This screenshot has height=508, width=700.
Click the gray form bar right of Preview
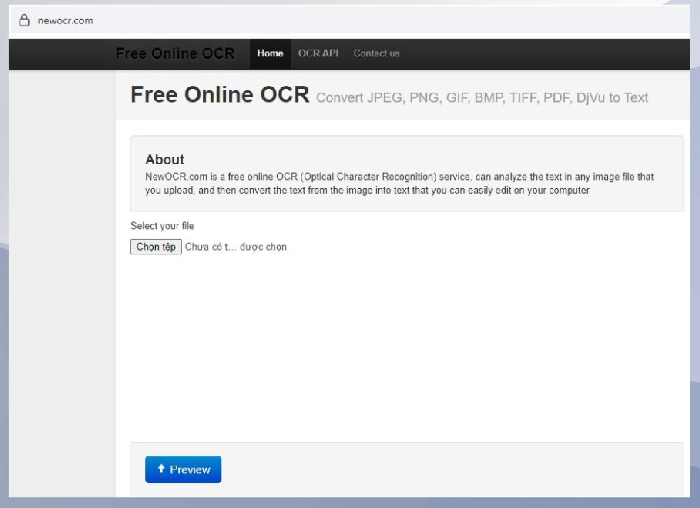click(x=450, y=469)
